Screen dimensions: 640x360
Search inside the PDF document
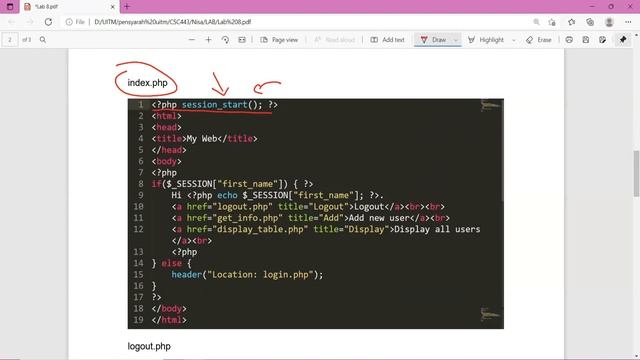tap(43, 40)
